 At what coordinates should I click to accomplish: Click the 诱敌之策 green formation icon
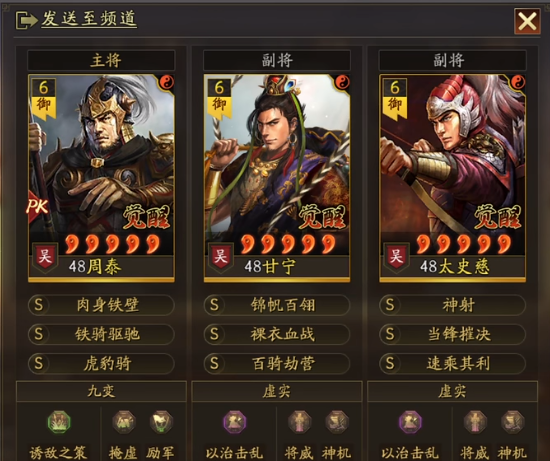(x=59, y=422)
